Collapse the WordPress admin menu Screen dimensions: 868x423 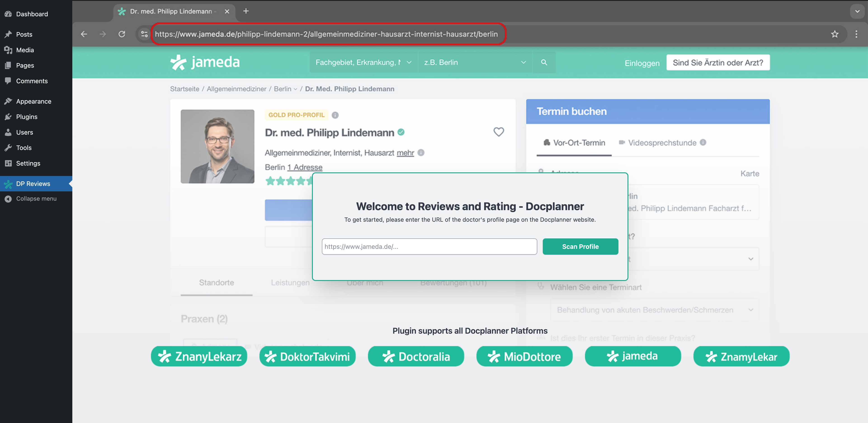[x=36, y=199]
